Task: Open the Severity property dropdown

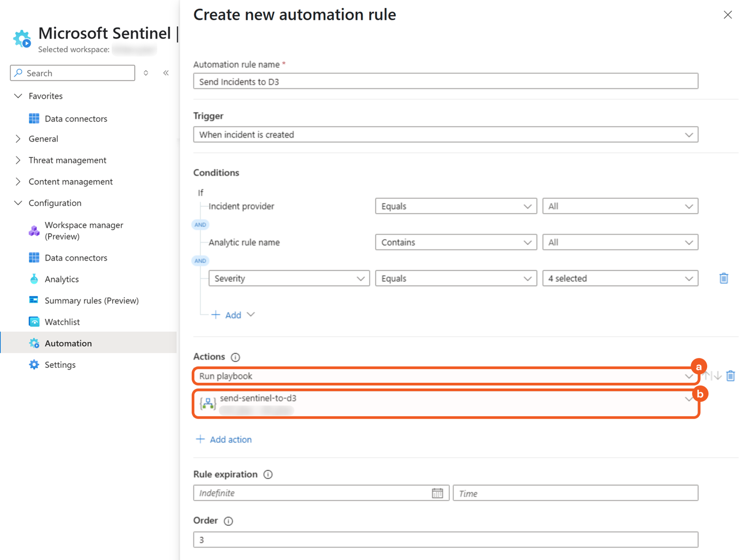Action: click(289, 279)
